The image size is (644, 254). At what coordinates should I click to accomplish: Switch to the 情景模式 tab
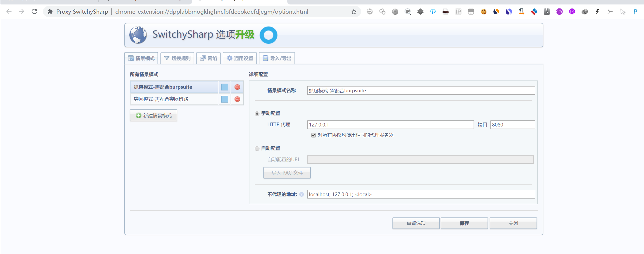click(141, 58)
